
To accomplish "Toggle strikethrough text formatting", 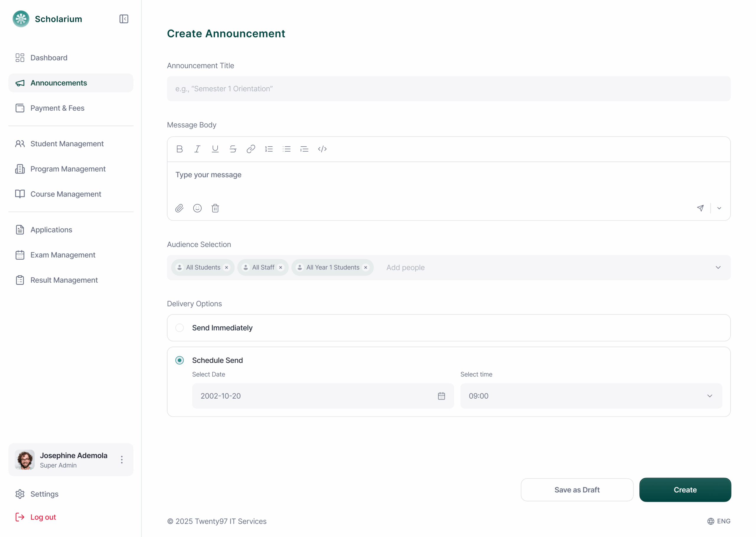I will (233, 149).
